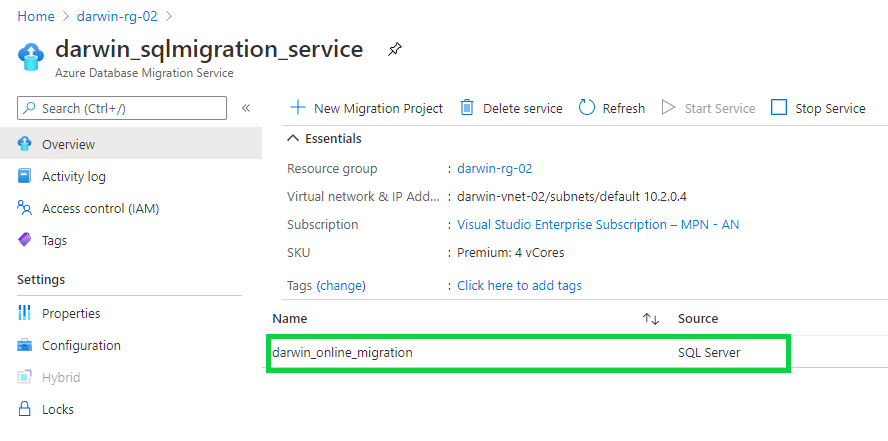
Task: Click the Start Service play icon
Action: tap(669, 108)
